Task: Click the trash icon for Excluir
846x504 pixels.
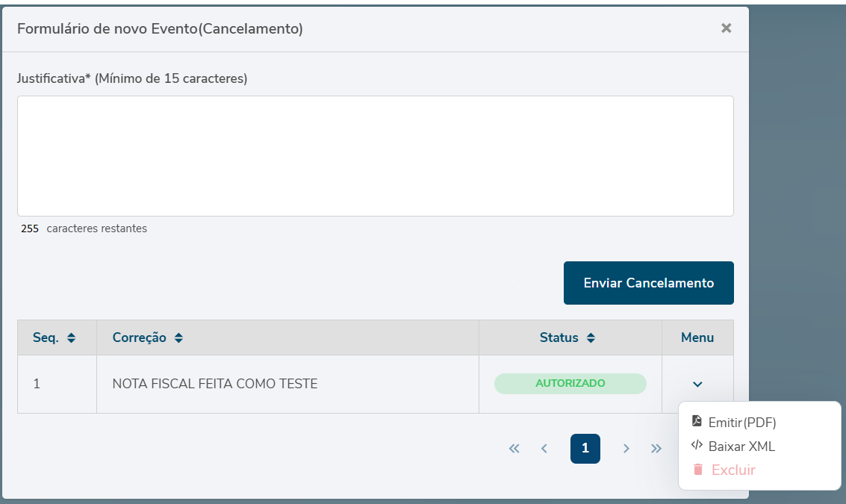Action: (x=698, y=470)
